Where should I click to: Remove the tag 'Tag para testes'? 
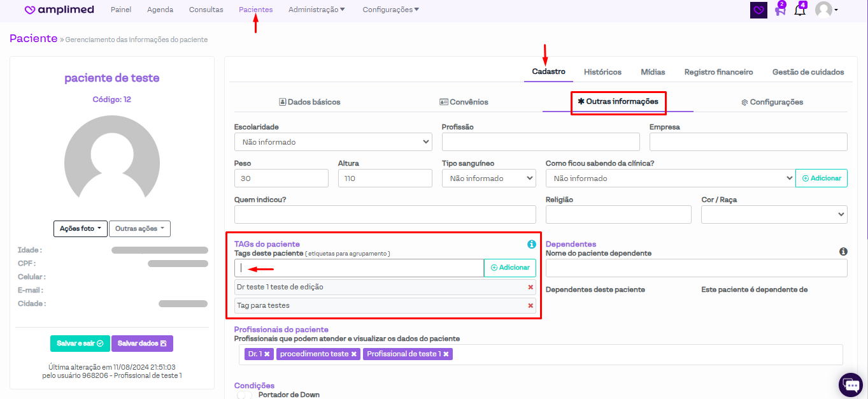point(530,306)
